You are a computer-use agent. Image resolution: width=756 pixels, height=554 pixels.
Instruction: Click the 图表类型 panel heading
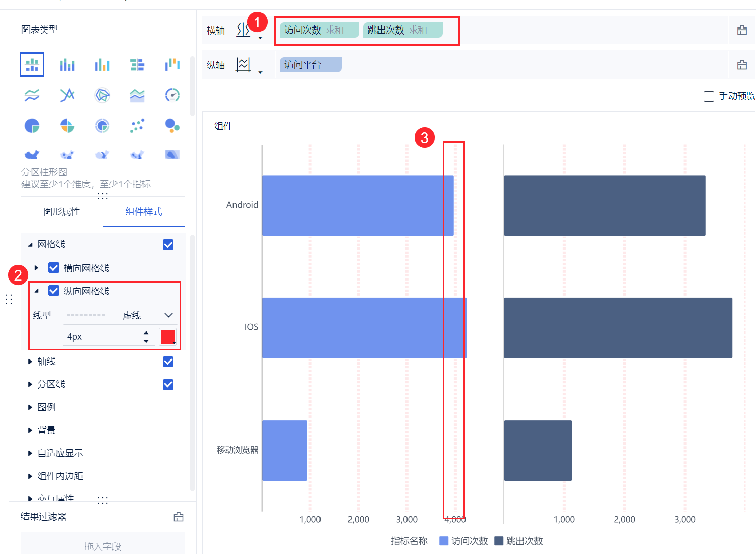point(40,30)
